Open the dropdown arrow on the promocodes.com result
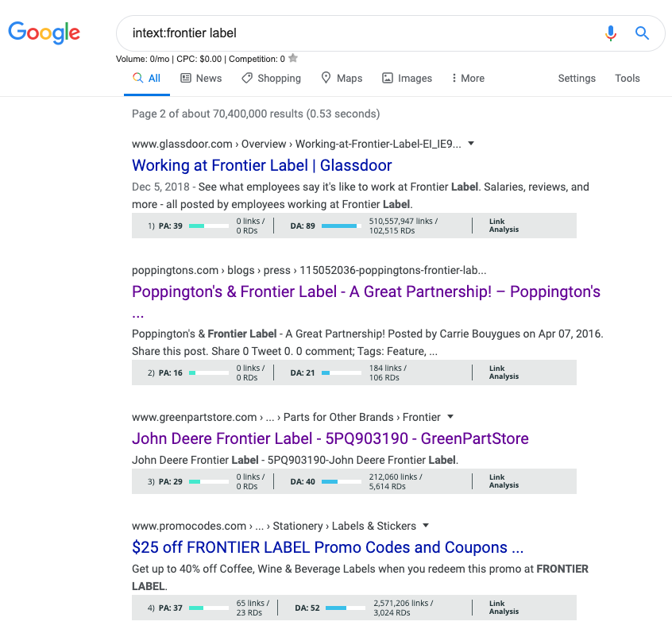Image resolution: width=672 pixels, height=633 pixels. [x=426, y=526]
